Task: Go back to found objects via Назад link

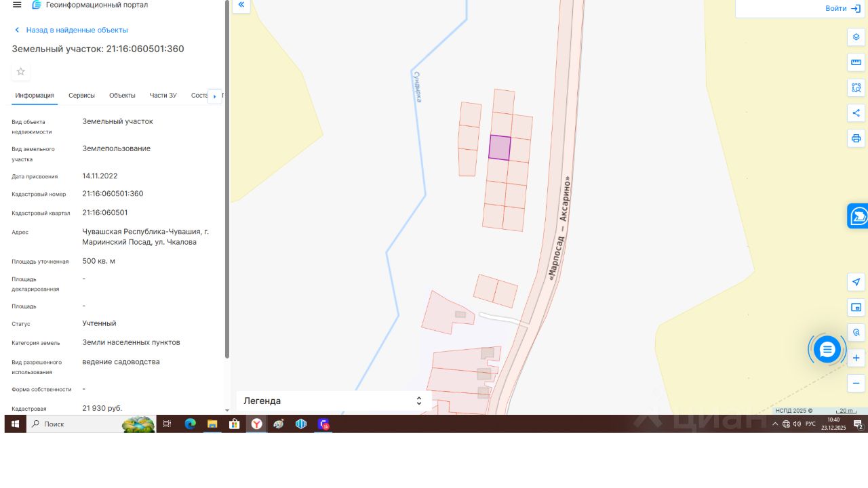Action: tap(71, 30)
